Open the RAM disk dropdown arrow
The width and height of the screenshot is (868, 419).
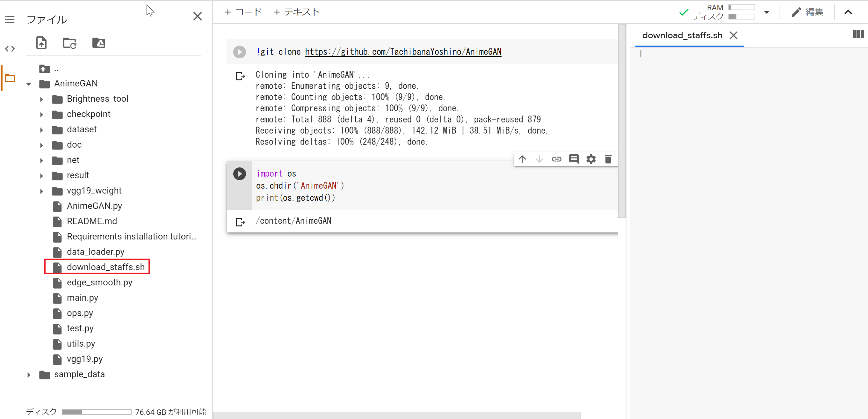click(766, 12)
